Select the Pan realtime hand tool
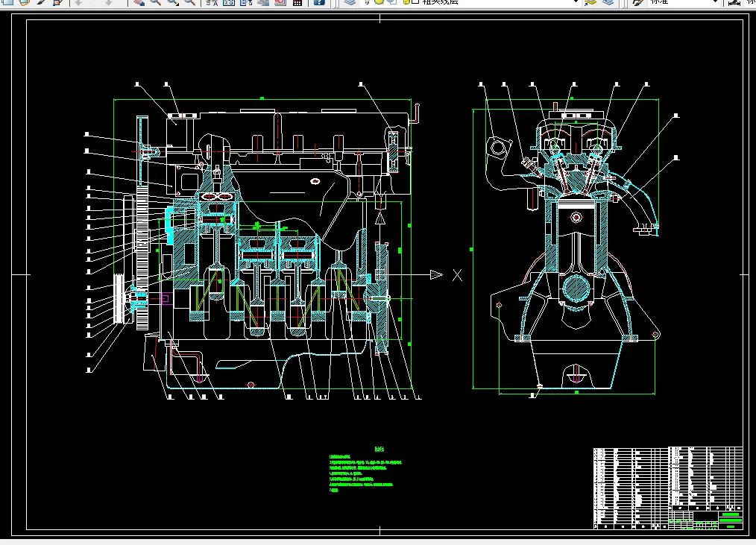The height and width of the screenshot is (545, 756). tap(139, 2)
